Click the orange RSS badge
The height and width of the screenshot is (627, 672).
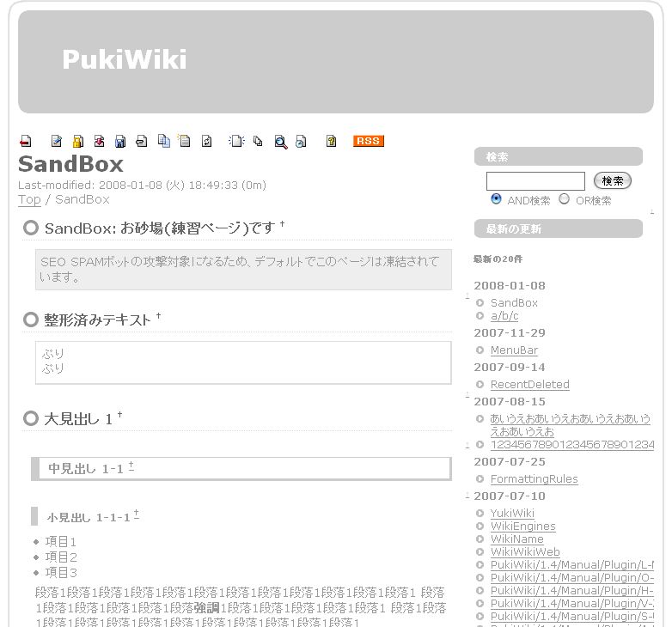(368, 141)
